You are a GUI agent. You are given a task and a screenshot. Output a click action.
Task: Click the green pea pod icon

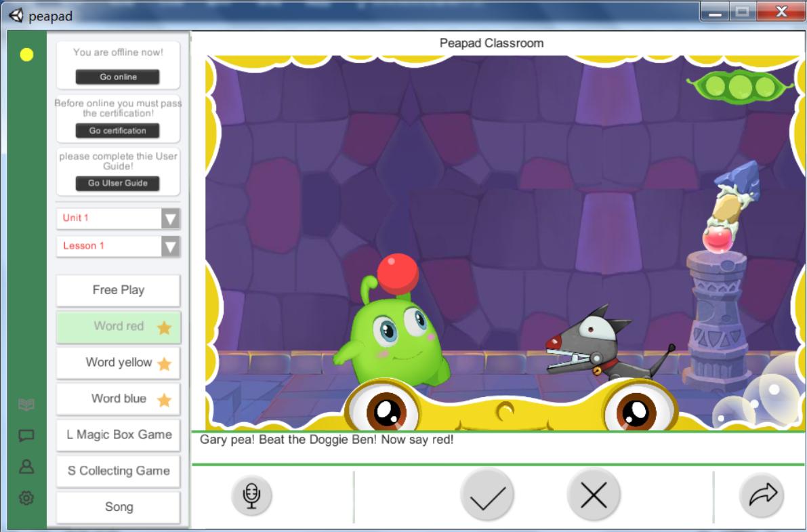click(x=740, y=86)
